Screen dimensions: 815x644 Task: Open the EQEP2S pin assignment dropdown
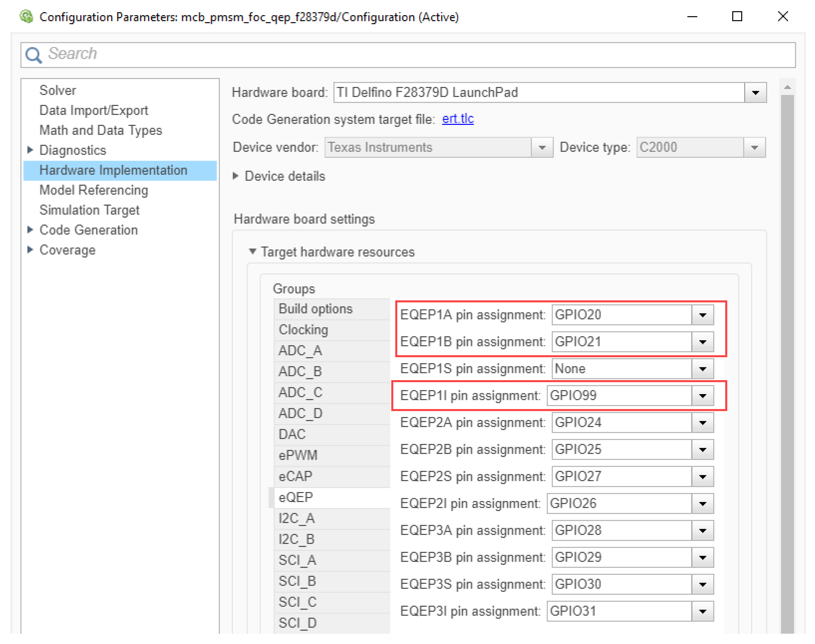tap(702, 477)
